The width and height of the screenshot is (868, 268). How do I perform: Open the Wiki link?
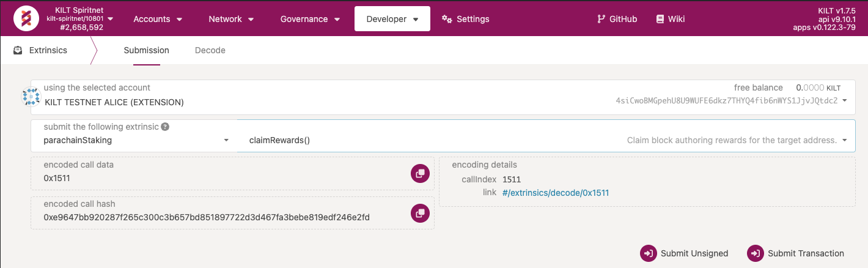(x=670, y=19)
